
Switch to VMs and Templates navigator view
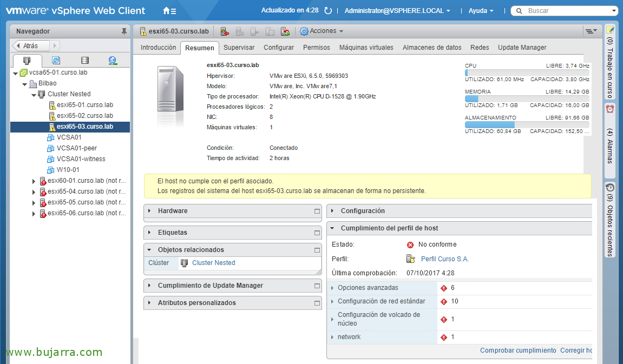56,61
